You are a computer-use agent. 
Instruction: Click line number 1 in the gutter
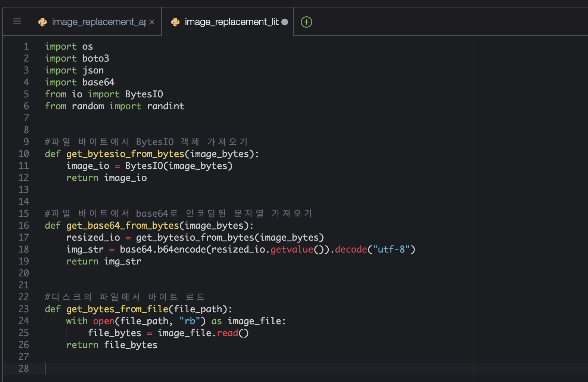point(26,46)
